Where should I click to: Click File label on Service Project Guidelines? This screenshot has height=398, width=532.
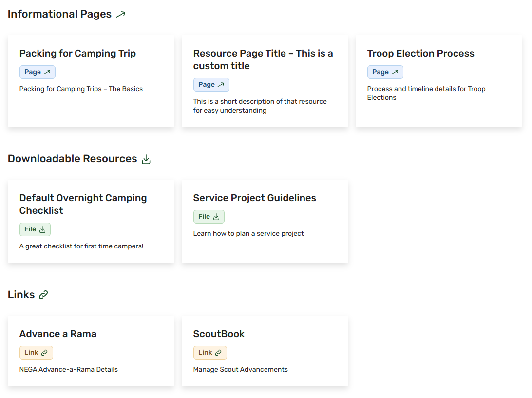pos(204,216)
